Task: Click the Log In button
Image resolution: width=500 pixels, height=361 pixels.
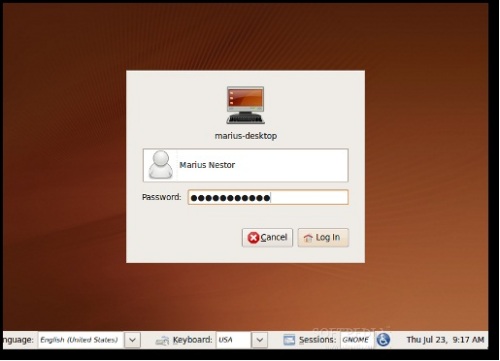Action: (x=323, y=238)
